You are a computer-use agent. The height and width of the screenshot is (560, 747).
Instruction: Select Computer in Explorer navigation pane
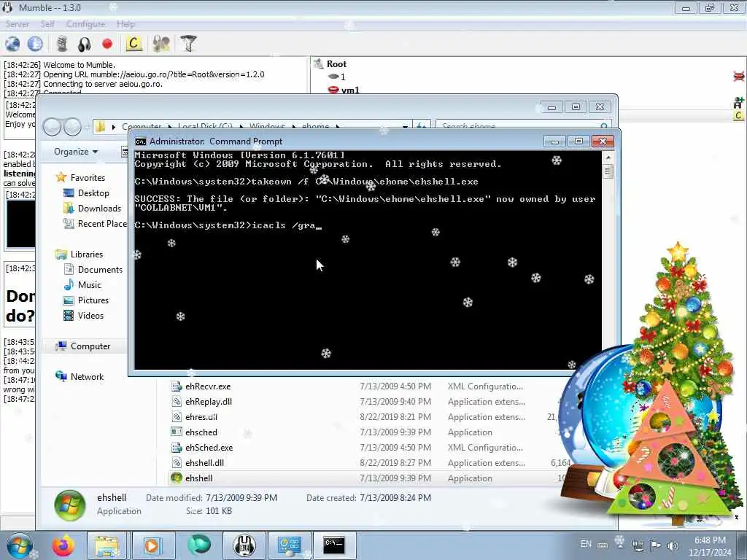pos(90,346)
